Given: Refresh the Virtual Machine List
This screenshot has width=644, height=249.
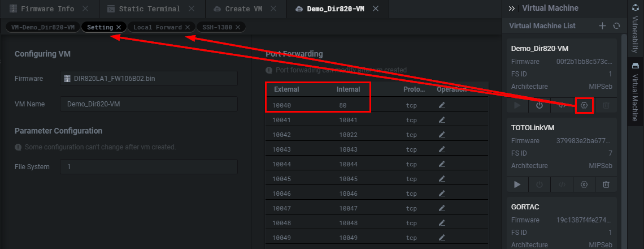Looking at the screenshot, I should tap(616, 26).
